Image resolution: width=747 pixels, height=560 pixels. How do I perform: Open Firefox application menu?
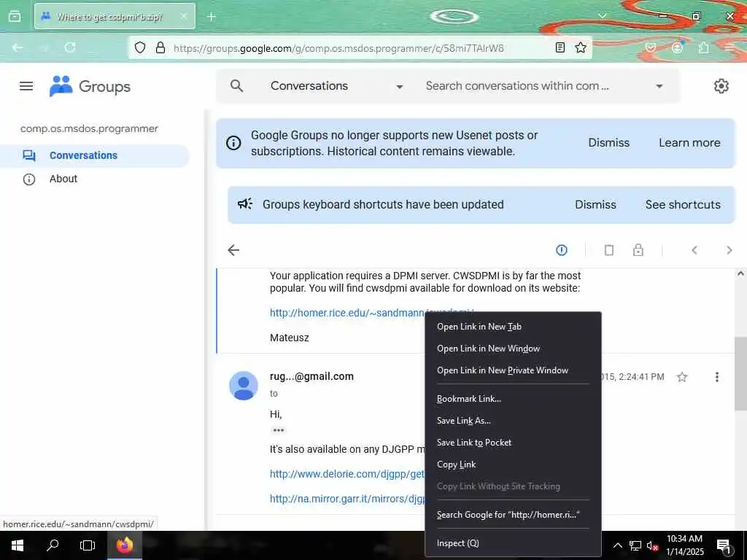pos(729,47)
